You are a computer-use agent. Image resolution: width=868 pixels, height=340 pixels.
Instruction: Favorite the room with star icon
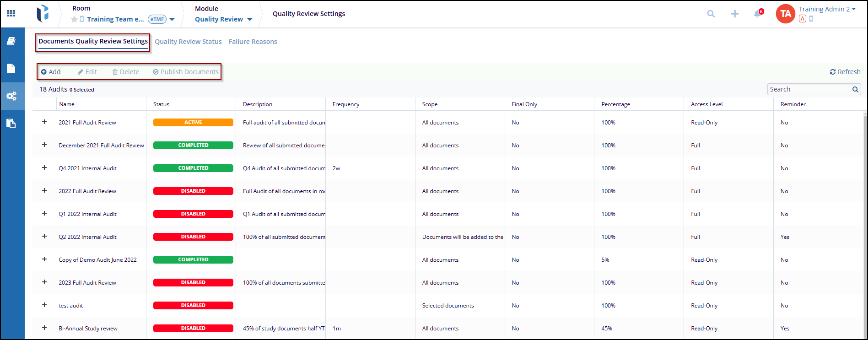74,19
